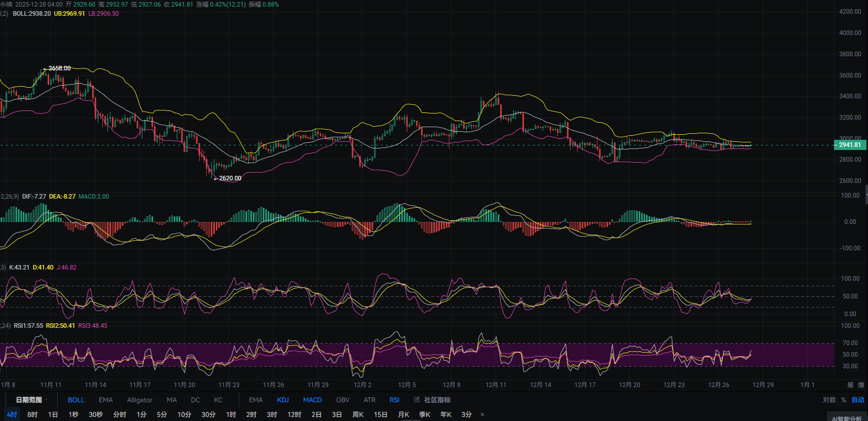This screenshot has width=868, height=421.
Task: Click the 2620.00 low price marker
Action: pyautogui.click(x=230, y=178)
